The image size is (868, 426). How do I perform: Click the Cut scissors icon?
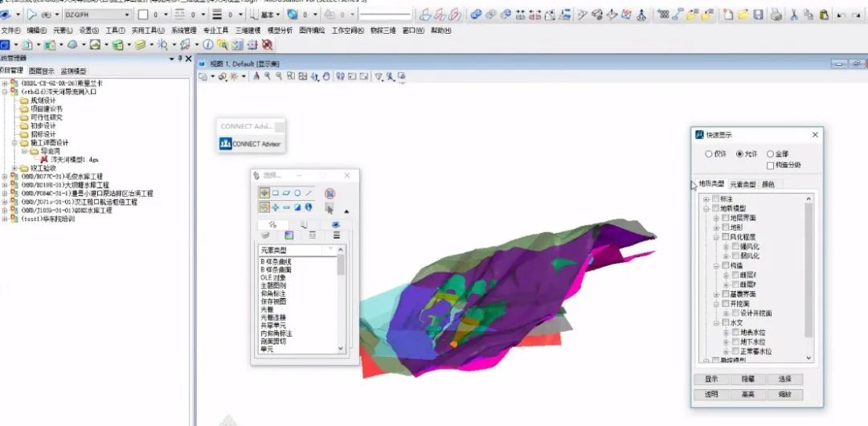793,14
